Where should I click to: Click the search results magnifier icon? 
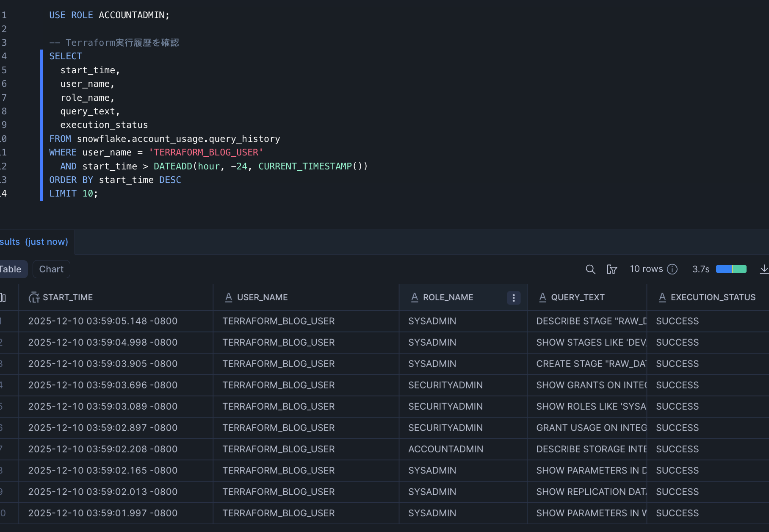coord(590,269)
